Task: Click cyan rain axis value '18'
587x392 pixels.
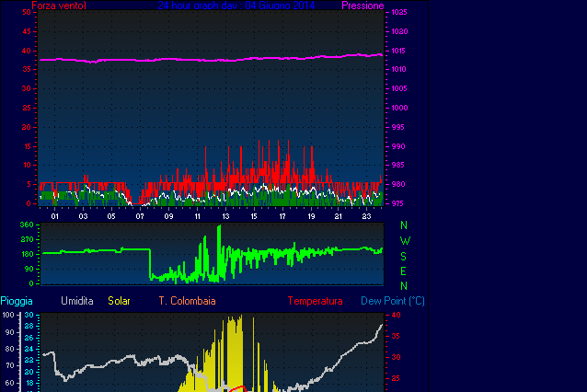Action: pyautogui.click(x=29, y=383)
